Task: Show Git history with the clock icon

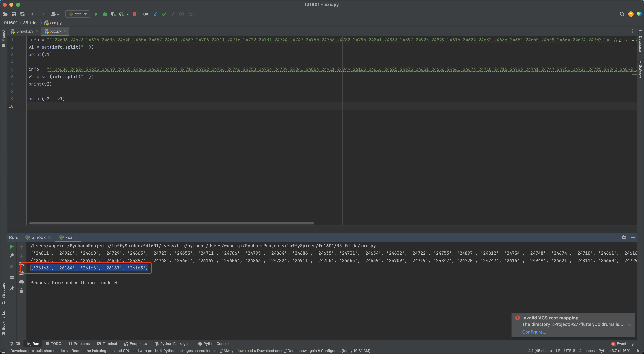Action: click(x=181, y=14)
